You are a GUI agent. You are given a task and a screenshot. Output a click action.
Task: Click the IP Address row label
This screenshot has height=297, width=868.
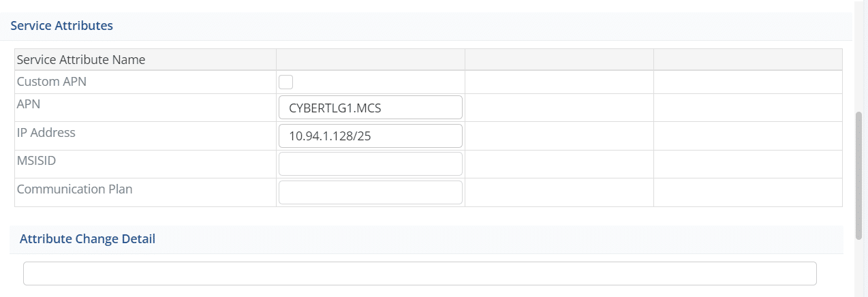(46, 133)
